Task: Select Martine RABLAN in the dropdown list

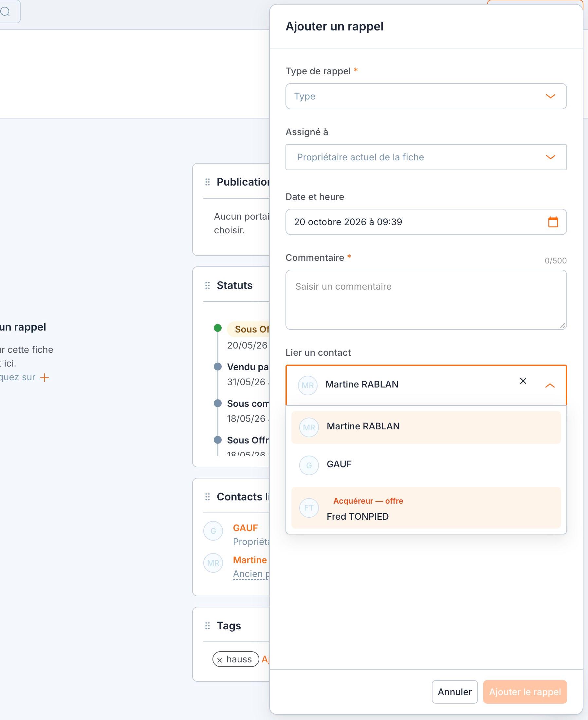Action: pyautogui.click(x=426, y=427)
